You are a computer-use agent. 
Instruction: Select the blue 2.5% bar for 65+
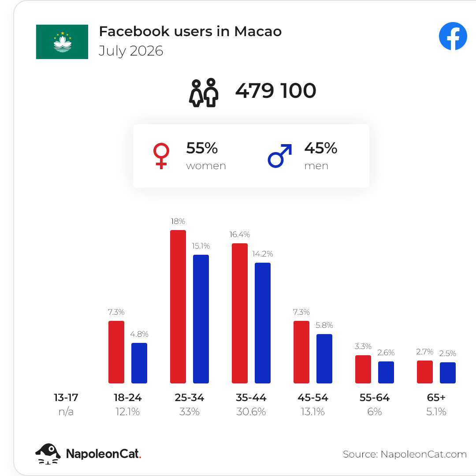pyautogui.click(x=448, y=373)
